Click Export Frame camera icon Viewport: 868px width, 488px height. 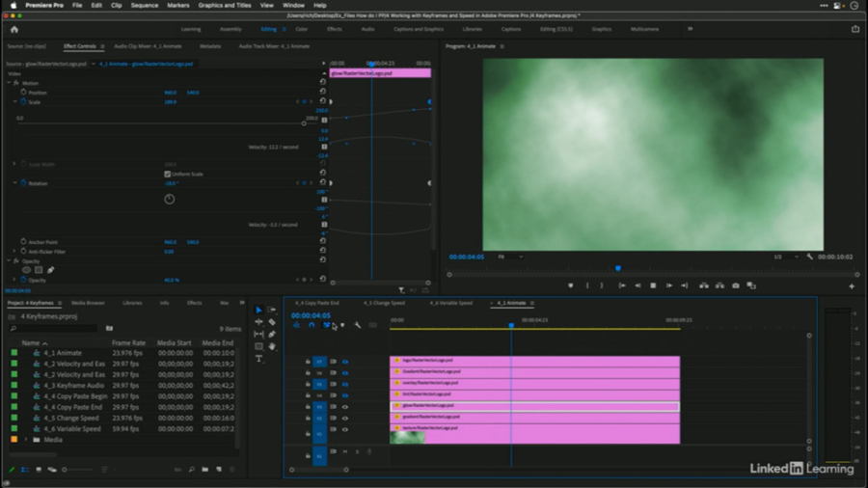[736, 285]
